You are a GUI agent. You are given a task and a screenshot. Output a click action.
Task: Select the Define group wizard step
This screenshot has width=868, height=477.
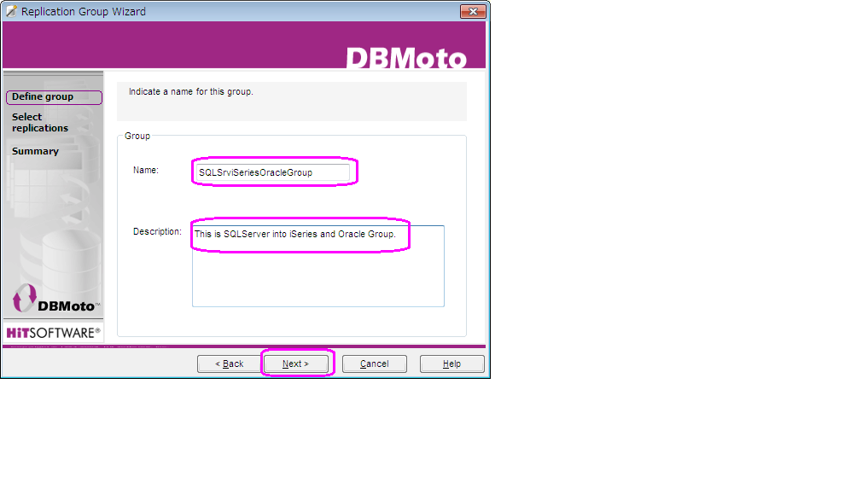click(x=54, y=96)
